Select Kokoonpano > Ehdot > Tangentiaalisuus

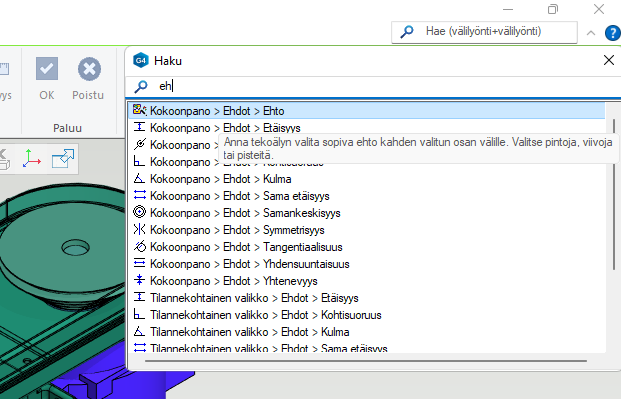click(367, 247)
